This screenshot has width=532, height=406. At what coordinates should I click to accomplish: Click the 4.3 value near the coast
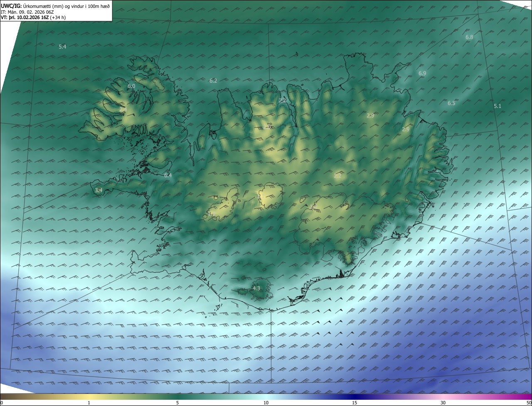click(x=256, y=289)
